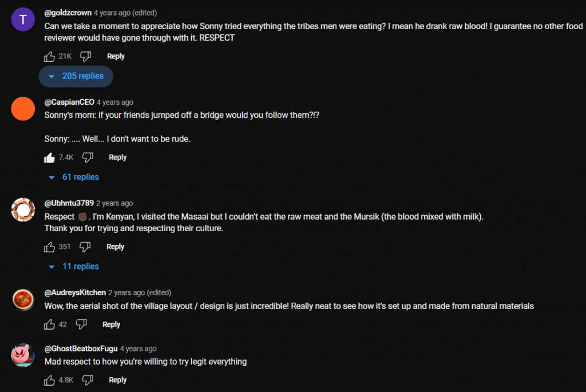Like the @AudreysKitchen comment
This screenshot has width=586, height=392.
pyautogui.click(x=49, y=324)
